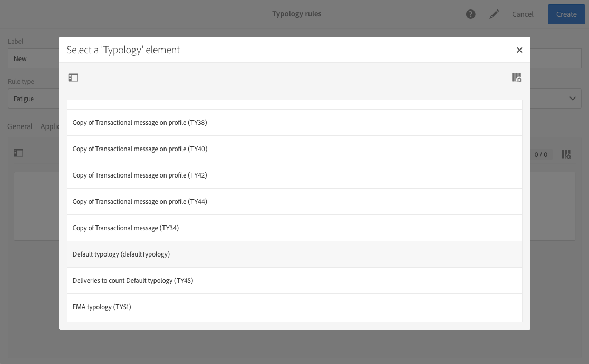Image resolution: width=589 pixels, height=364 pixels.
Task: Expand the Rule type dropdown chevron
Action: point(573,99)
